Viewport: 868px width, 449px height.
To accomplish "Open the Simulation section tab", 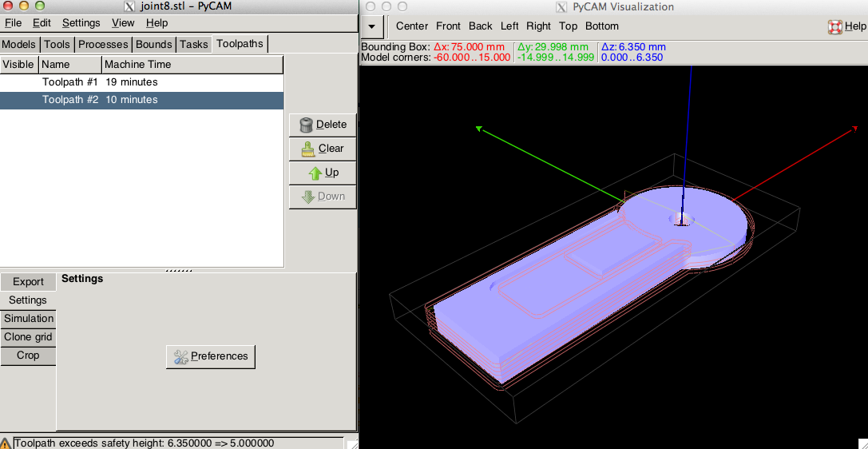I will tap(28, 318).
